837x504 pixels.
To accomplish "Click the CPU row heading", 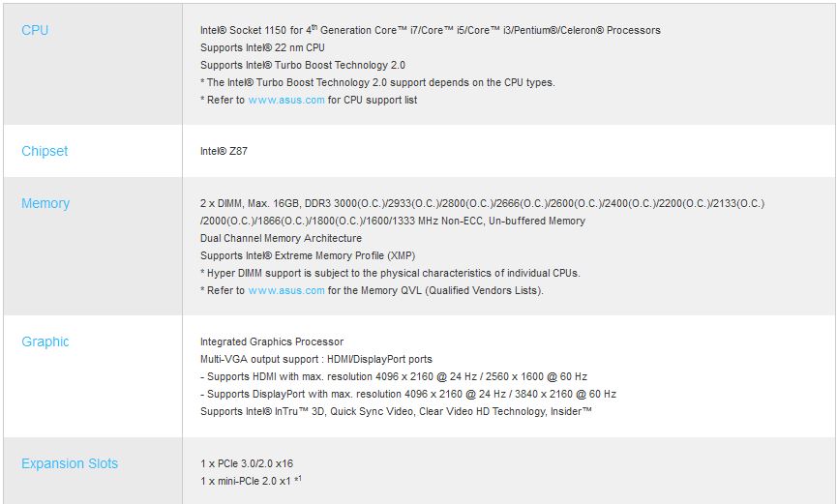I will 35,30.
